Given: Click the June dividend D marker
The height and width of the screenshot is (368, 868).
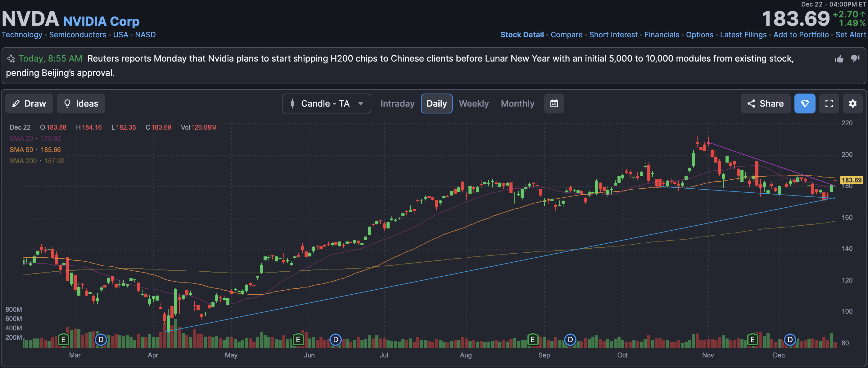Looking at the screenshot, I should (x=335, y=339).
